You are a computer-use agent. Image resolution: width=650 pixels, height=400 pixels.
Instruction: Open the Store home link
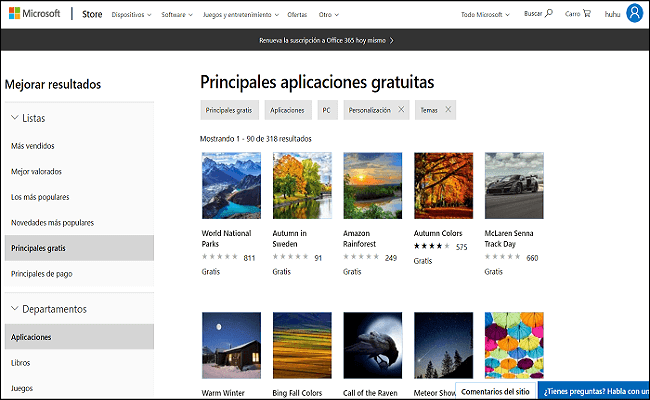point(92,14)
